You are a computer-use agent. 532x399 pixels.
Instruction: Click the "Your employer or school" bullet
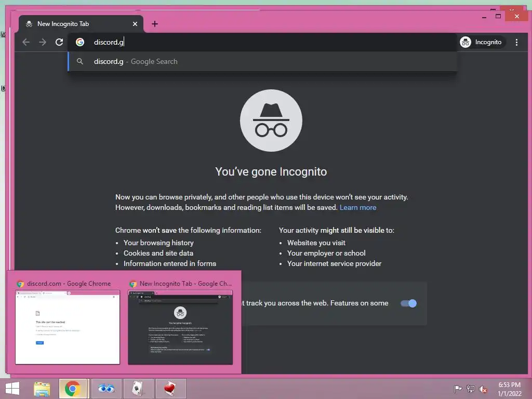tap(326, 253)
